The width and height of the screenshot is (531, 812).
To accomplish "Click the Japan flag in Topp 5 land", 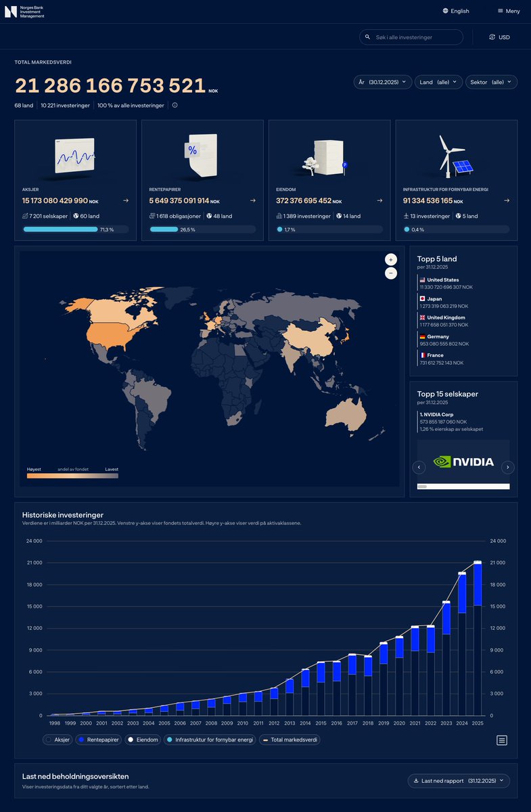I will pos(422,298).
